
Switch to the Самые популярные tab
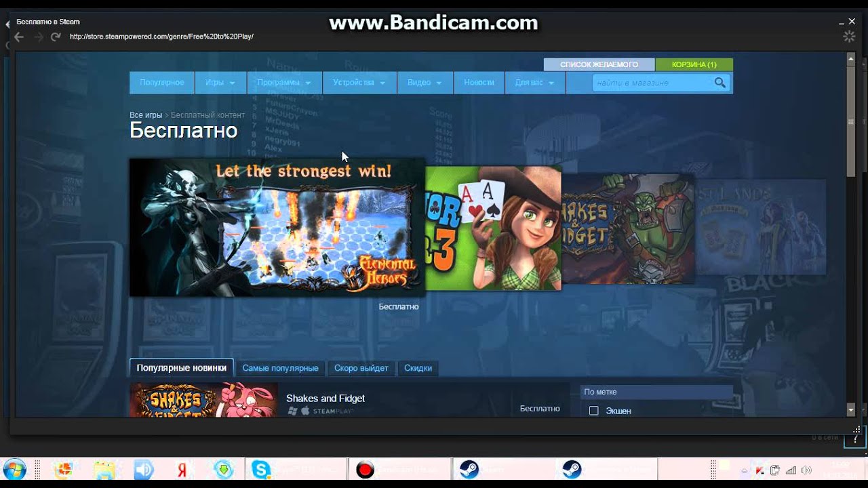pos(281,368)
